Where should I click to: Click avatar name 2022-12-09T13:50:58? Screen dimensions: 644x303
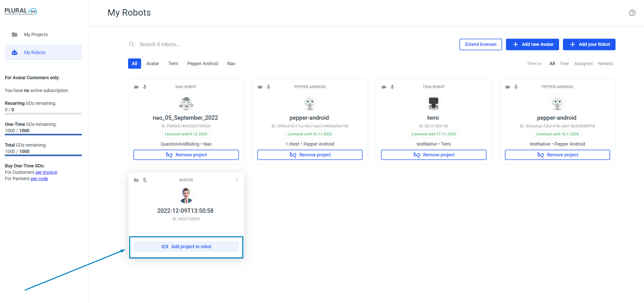(x=185, y=211)
